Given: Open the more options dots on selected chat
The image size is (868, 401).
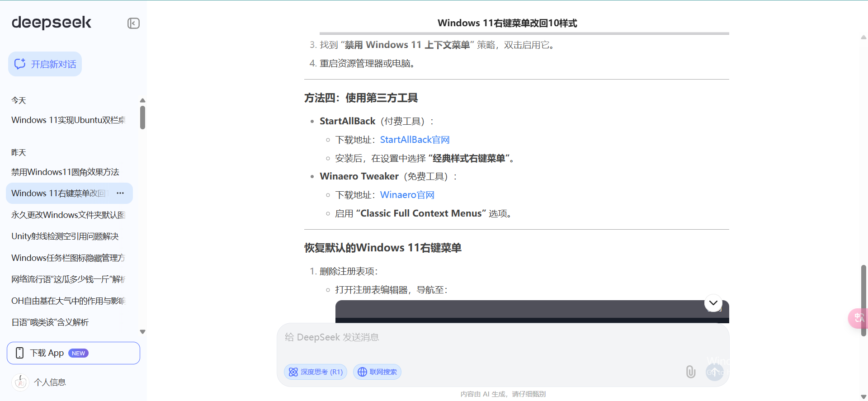Looking at the screenshot, I should (x=120, y=193).
